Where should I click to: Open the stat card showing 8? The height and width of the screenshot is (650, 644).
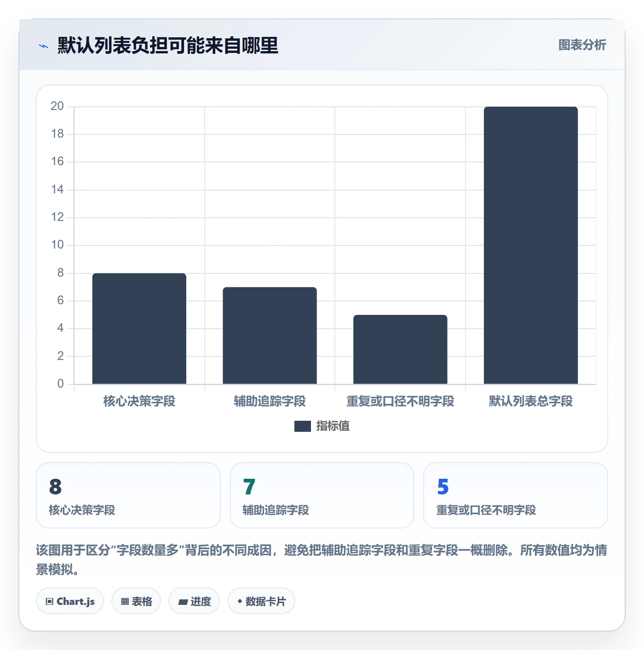click(x=128, y=495)
